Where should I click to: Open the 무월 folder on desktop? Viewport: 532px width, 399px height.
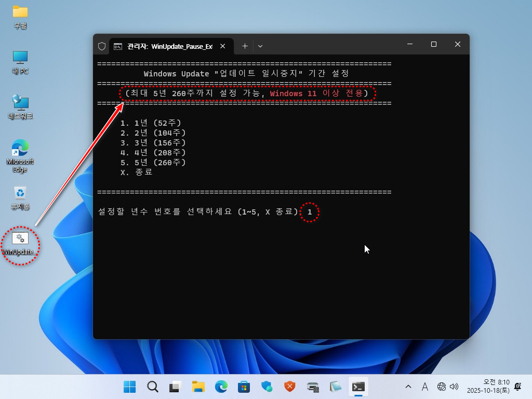point(20,17)
